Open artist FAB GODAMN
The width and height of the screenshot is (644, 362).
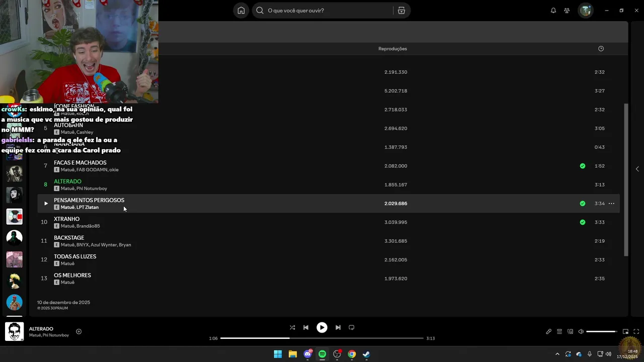(x=92, y=170)
